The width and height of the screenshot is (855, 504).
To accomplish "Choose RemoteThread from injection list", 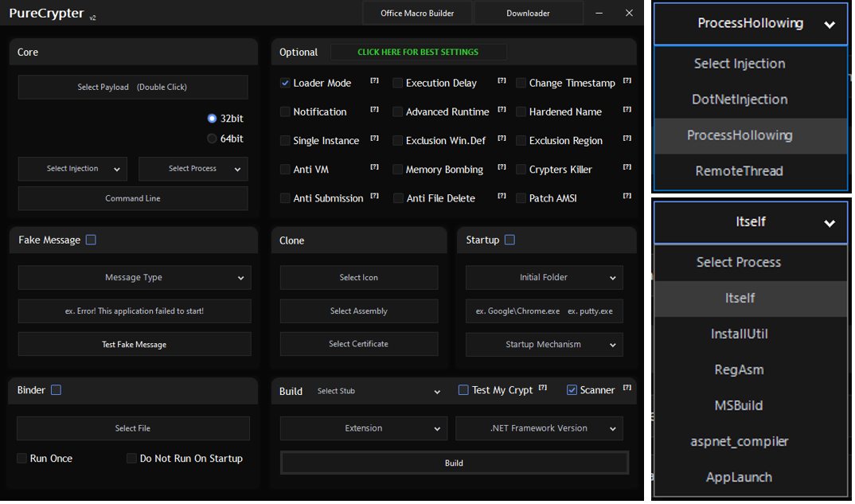I will point(751,171).
